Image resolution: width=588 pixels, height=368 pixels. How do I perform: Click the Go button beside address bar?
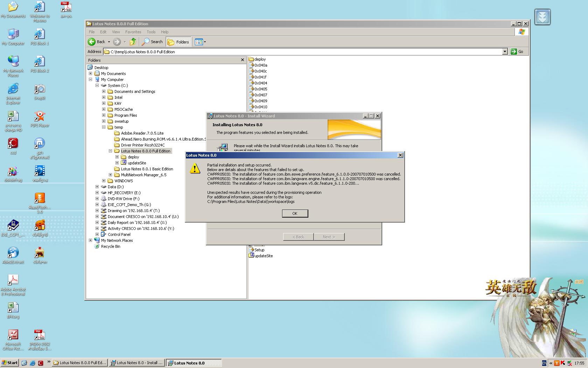517,52
